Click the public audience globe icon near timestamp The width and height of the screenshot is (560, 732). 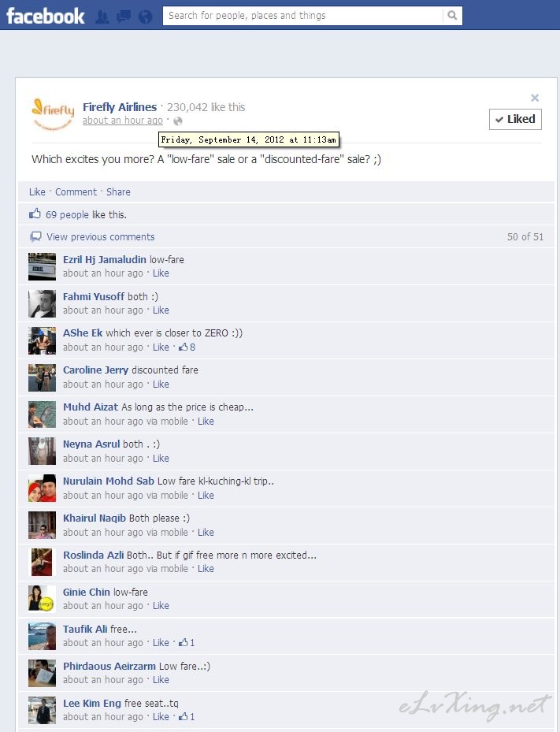coord(178,121)
